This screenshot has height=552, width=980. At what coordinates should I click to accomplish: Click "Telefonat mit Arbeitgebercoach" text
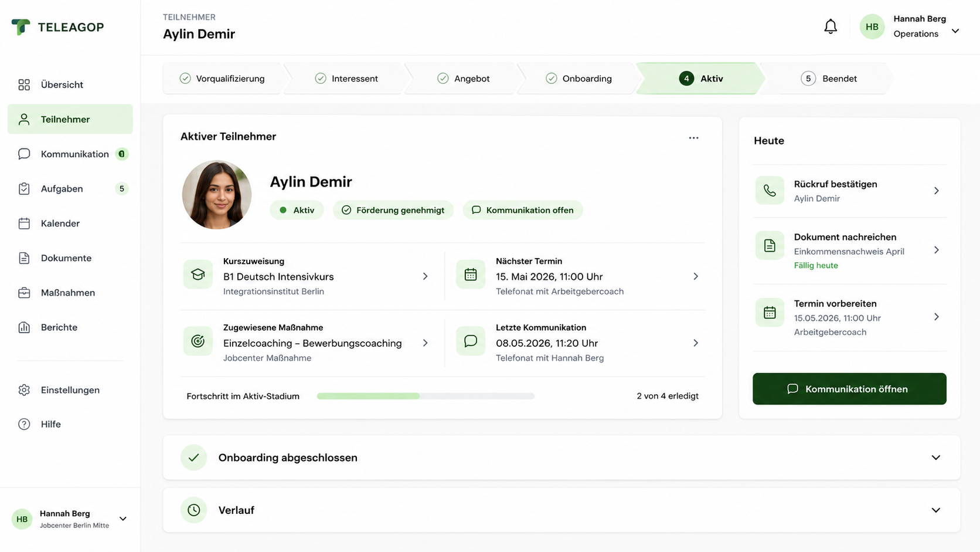pos(560,292)
